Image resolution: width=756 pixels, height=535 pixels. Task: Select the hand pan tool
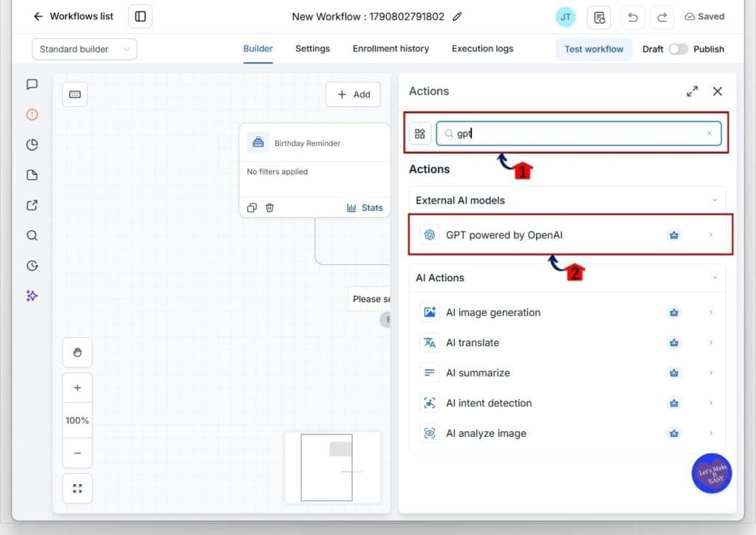77,353
